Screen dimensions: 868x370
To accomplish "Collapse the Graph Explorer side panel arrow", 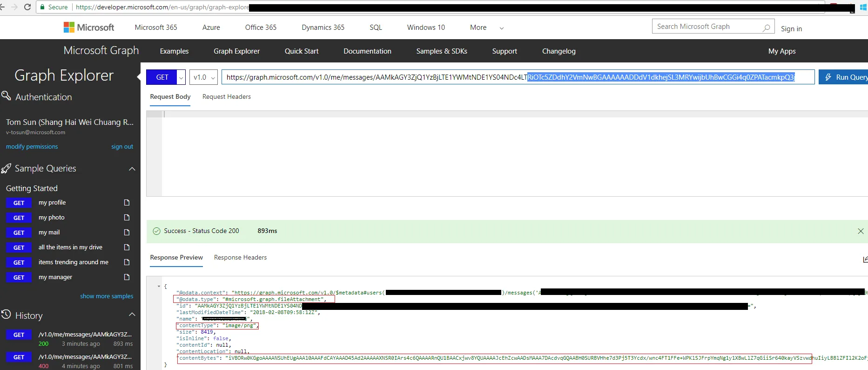I will [x=138, y=76].
